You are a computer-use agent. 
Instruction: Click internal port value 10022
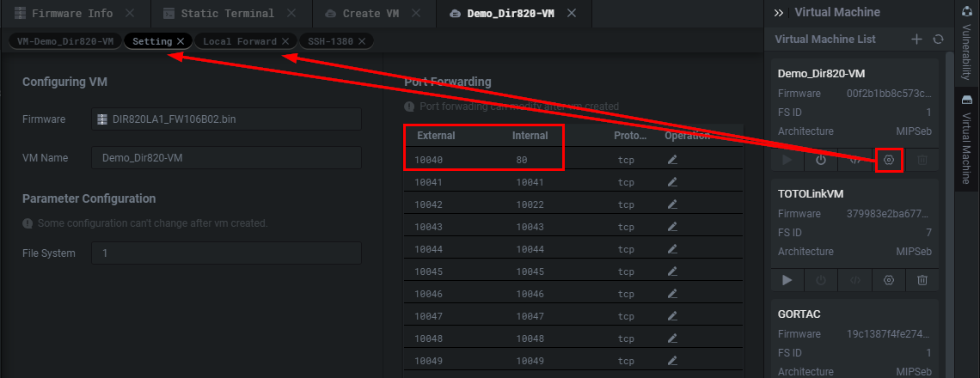pos(530,205)
